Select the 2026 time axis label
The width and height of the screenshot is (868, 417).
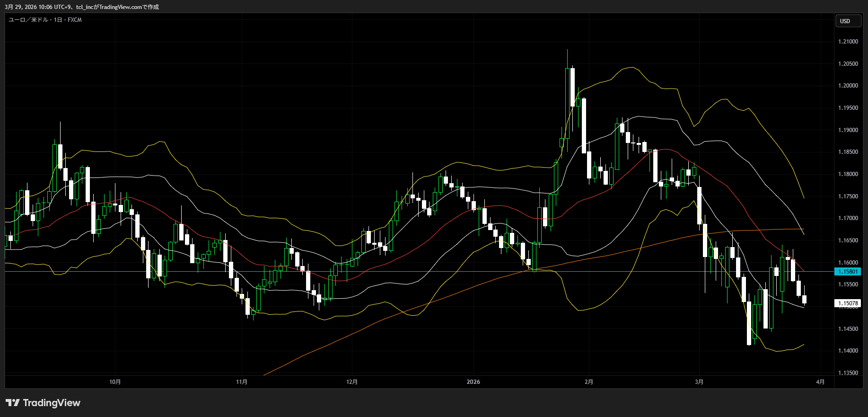coord(473,382)
